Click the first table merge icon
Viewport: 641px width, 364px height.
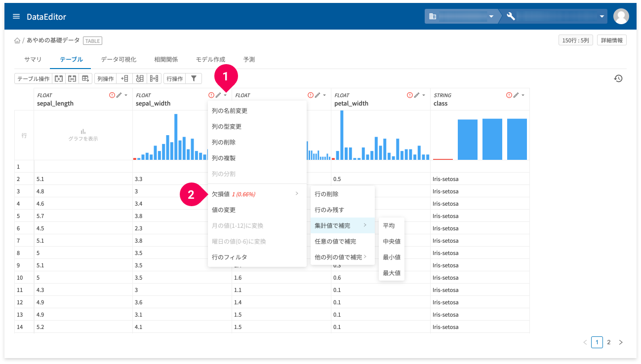pyautogui.click(x=59, y=78)
